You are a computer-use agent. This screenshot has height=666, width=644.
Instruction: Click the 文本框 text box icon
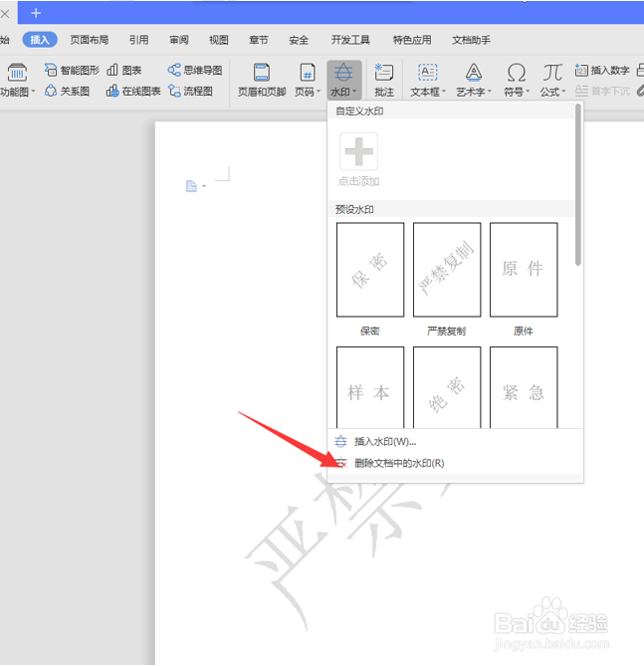point(427,73)
